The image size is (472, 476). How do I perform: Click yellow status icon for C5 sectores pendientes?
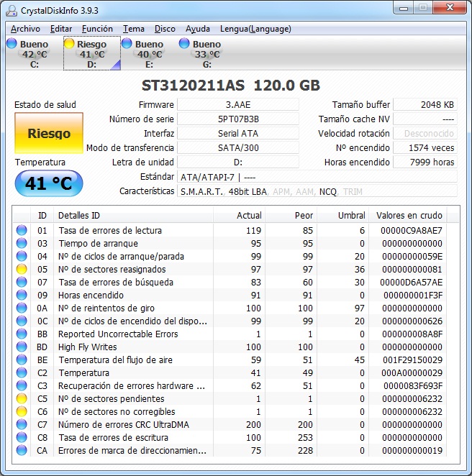coord(22,398)
